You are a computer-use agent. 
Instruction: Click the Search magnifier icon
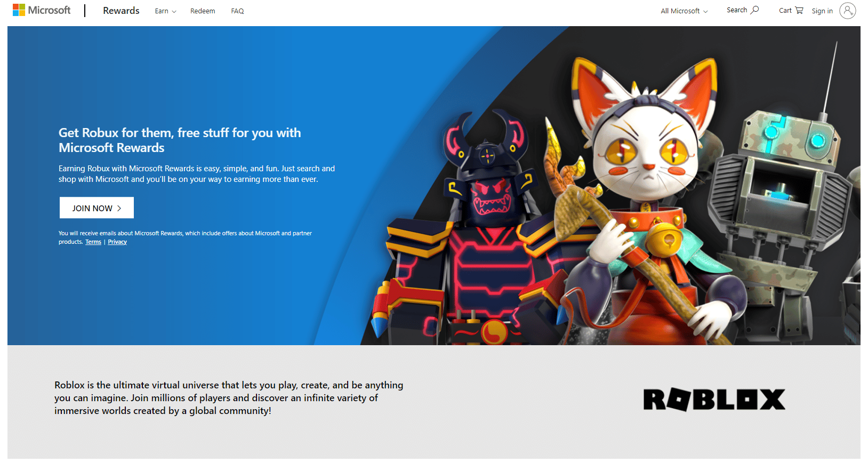point(755,10)
